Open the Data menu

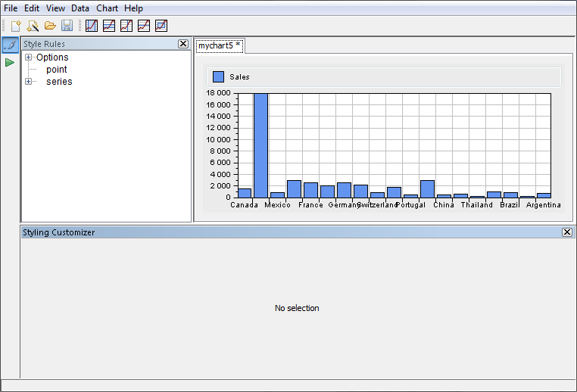pyautogui.click(x=80, y=8)
